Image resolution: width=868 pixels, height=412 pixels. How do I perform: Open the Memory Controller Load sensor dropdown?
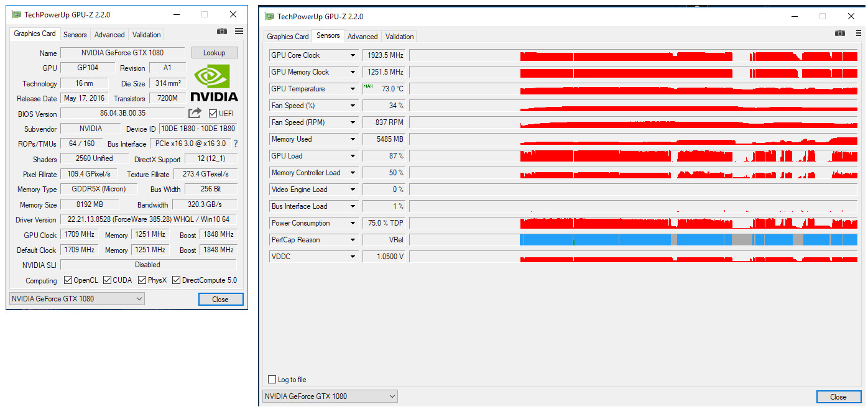(x=353, y=173)
